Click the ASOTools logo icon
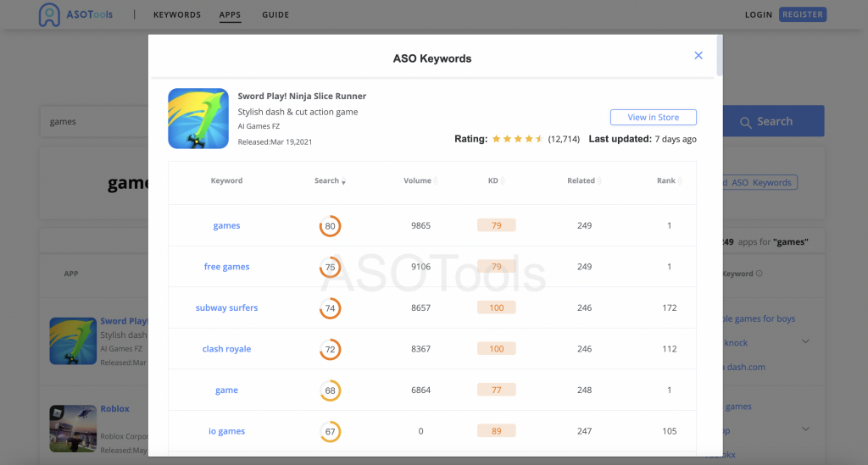Image resolution: width=868 pixels, height=465 pixels. (49, 14)
